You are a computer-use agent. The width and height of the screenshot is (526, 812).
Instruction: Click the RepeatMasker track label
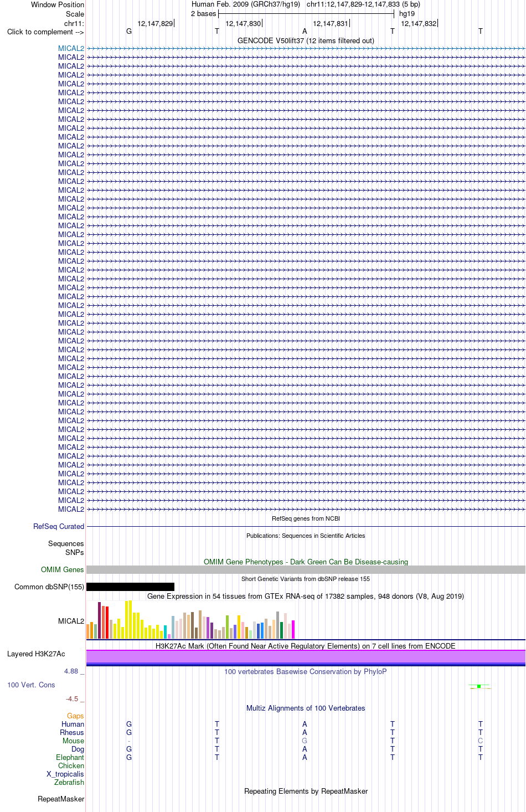coord(61,799)
